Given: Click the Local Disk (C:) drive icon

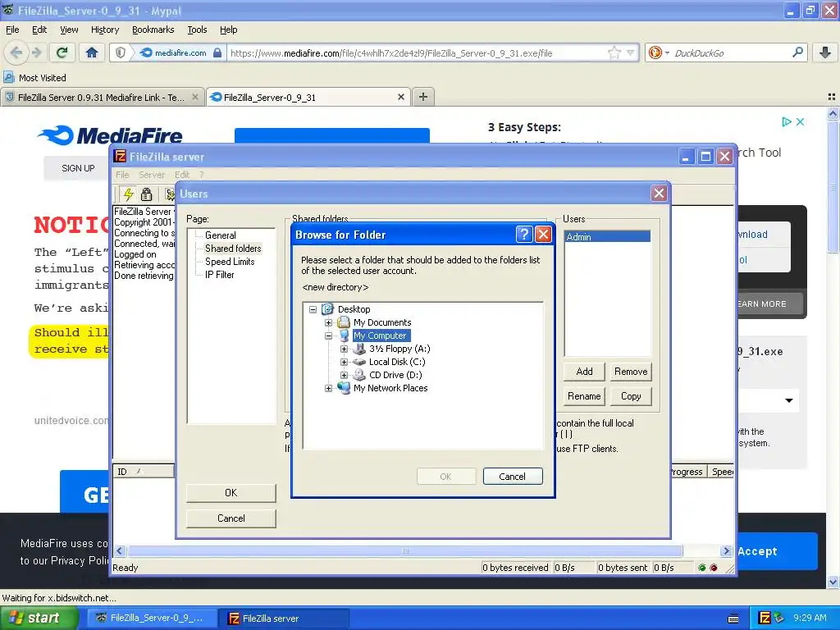Looking at the screenshot, I should point(359,362).
